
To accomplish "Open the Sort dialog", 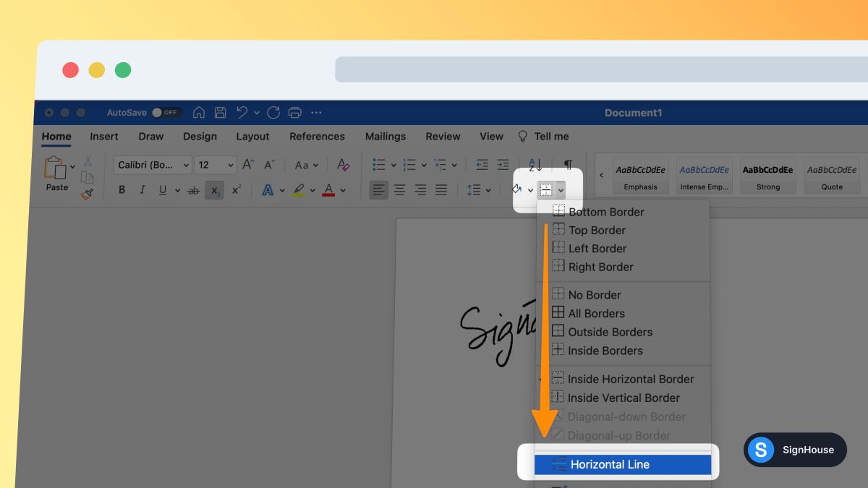I will pyautogui.click(x=535, y=164).
